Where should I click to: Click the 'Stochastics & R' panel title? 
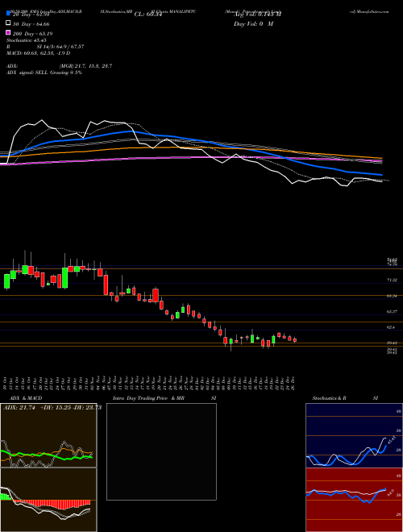click(330, 398)
